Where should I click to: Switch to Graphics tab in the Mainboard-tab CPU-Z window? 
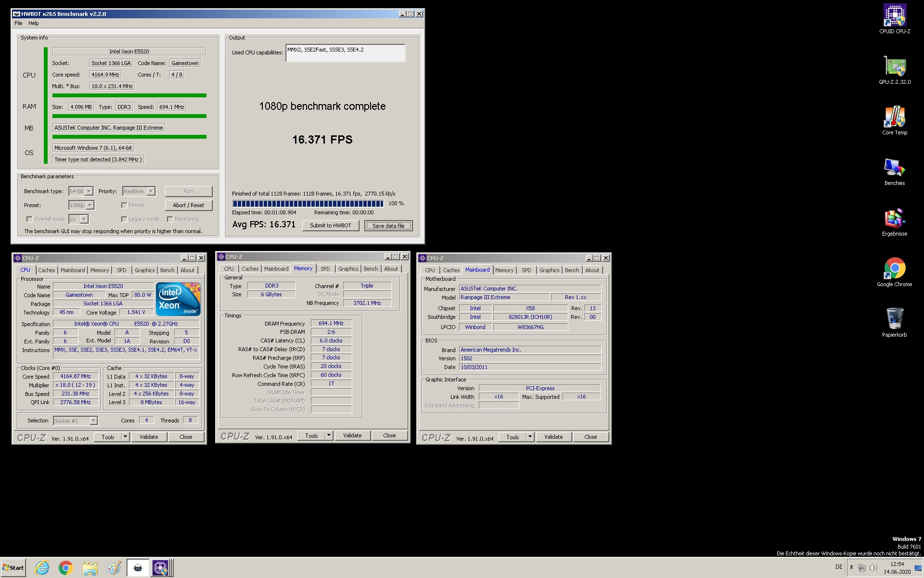[550, 270]
